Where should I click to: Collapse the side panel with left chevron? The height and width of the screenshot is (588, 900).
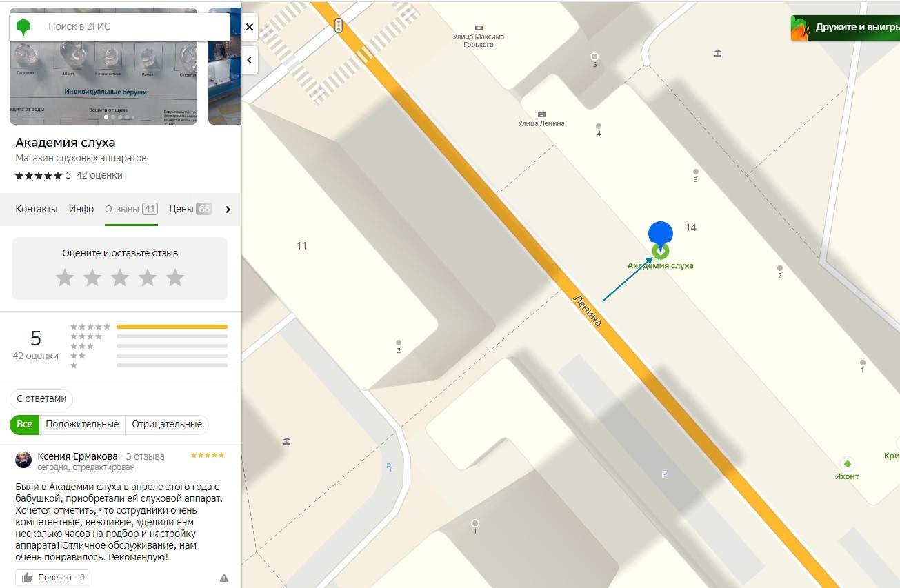250,60
